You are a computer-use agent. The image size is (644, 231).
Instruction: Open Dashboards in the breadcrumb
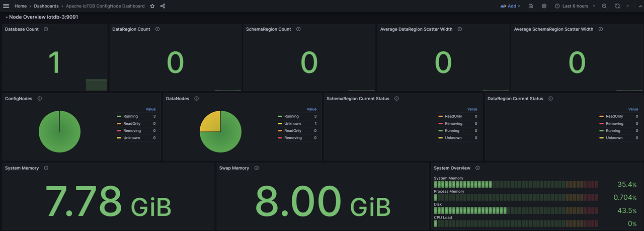pyautogui.click(x=46, y=6)
